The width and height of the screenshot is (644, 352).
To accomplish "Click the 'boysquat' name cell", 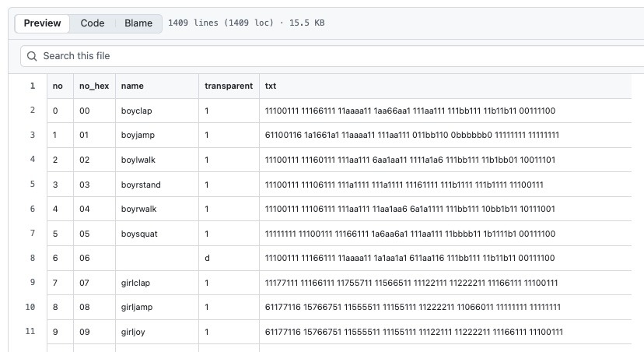I will click(x=140, y=234).
